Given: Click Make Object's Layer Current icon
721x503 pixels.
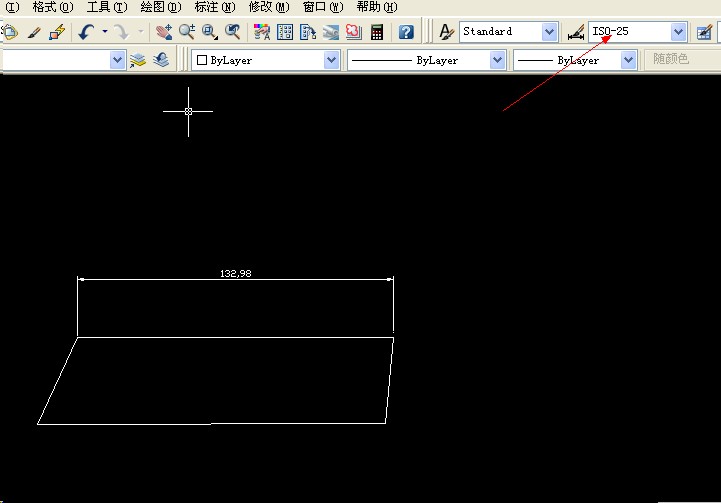Looking at the screenshot, I should [137, 60].
